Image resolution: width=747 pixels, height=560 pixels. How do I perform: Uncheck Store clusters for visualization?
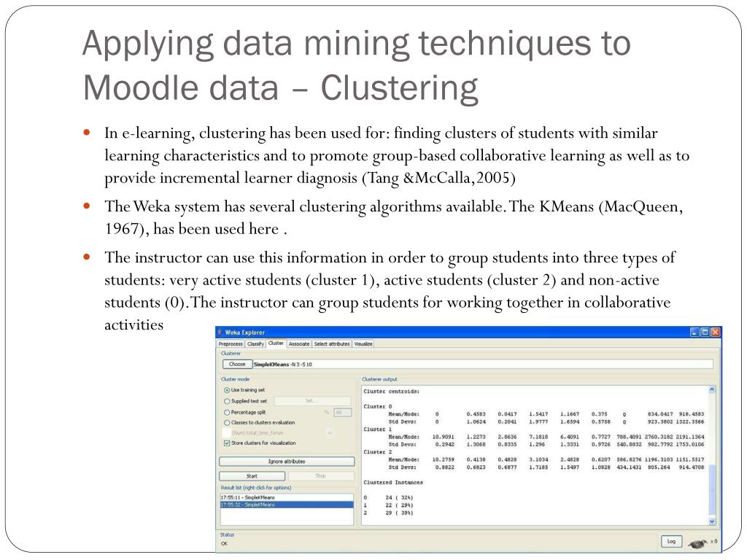tap(227, 443)
